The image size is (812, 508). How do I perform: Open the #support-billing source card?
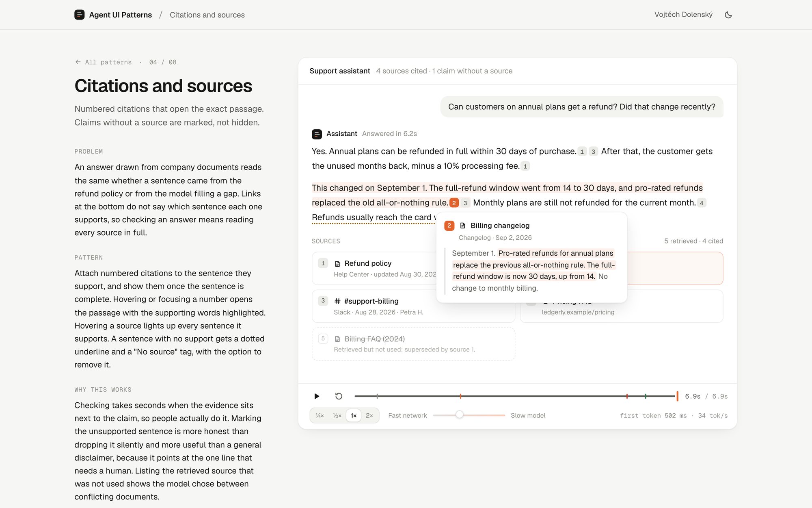pyautogui.click(x=413, y=306)
